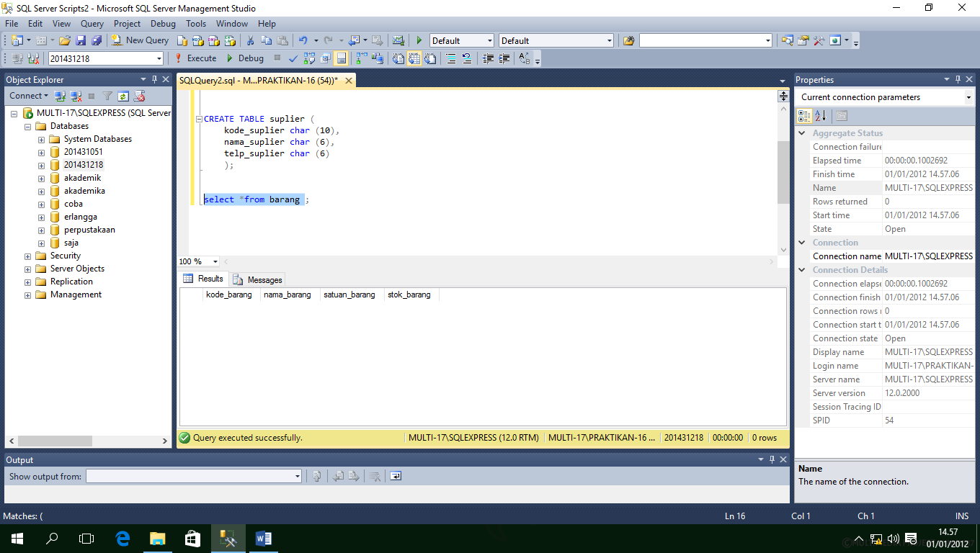Screen dimensions: 980x553
Task: Open a New Query window
Action: [140, 40]
